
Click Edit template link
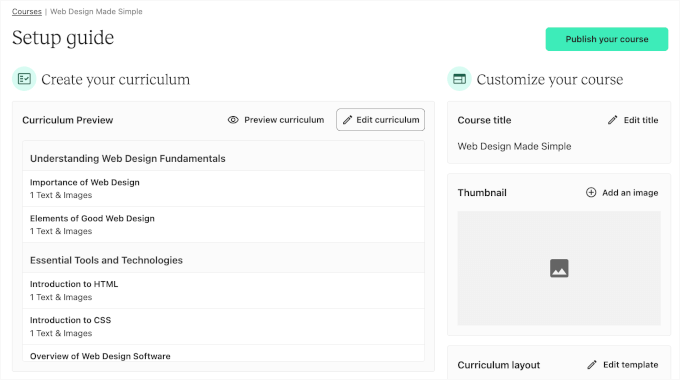coord(623,365)
